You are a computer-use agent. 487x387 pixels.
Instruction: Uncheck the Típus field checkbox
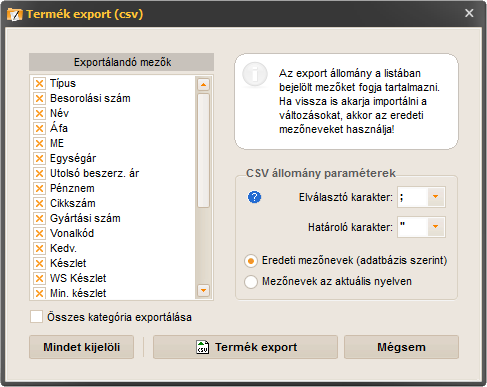click(39, 83)
